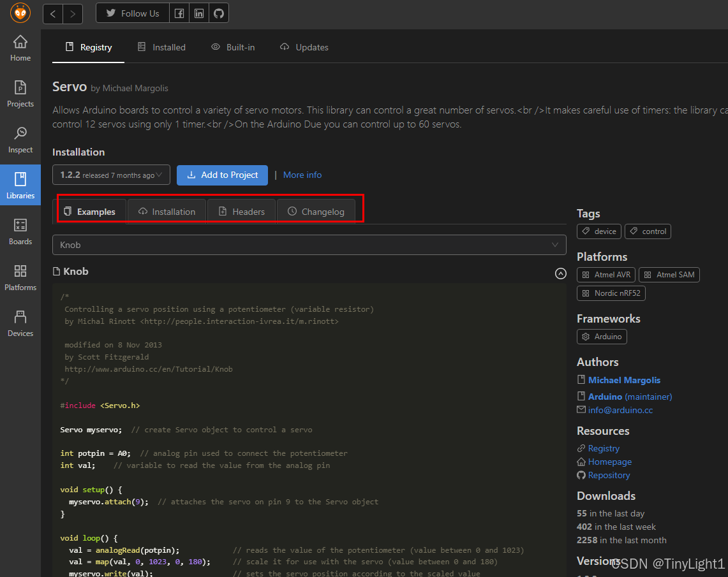Open Devices in the sidebar

coord(20,324)
